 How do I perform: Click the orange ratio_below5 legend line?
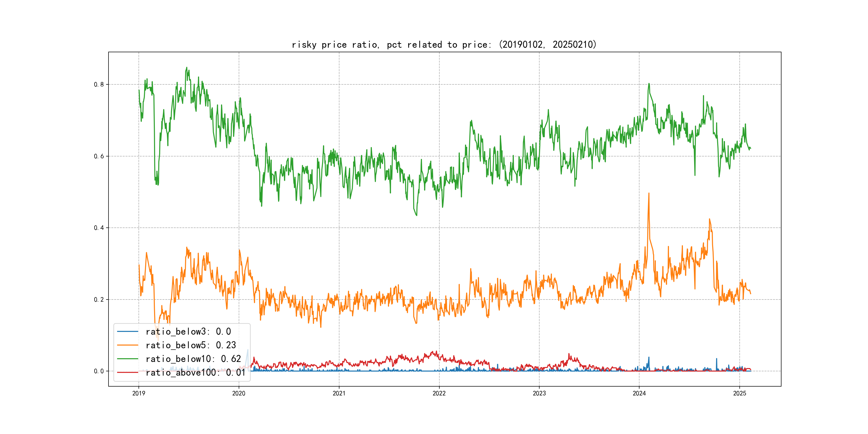(x=127, y=345)
